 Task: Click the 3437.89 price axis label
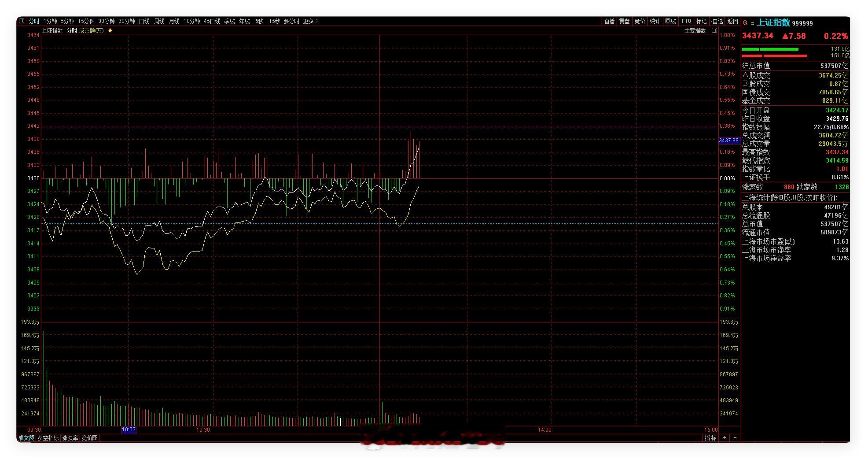(729, 141)
